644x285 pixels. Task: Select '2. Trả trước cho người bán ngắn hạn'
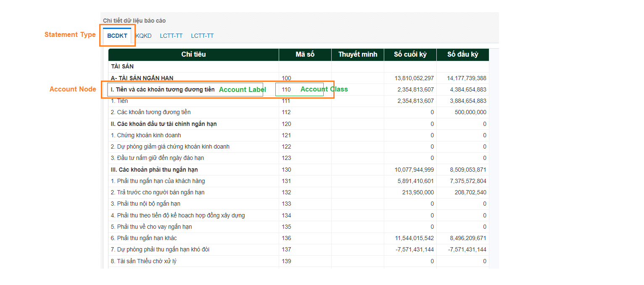click(158, 192)
